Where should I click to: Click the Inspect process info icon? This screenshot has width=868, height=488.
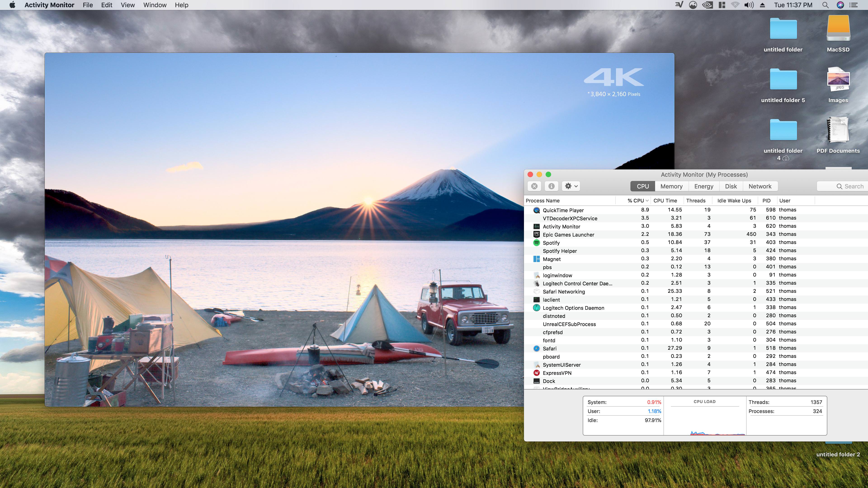pos(551,186)
